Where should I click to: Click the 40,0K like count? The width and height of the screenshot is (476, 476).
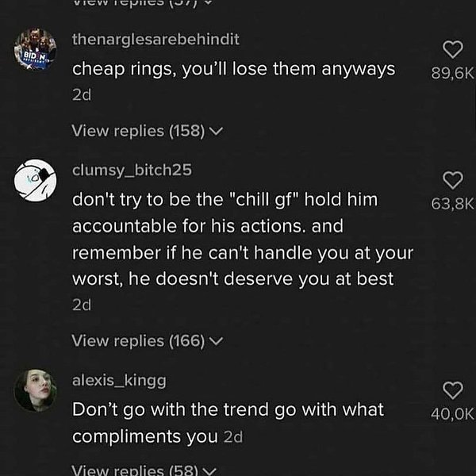pos(451,413)
